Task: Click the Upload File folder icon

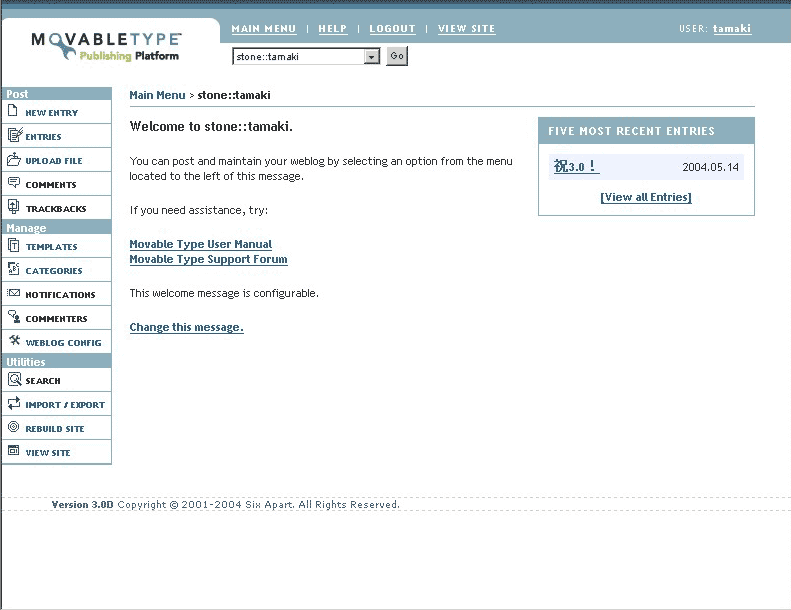Action: coord(14,160)
